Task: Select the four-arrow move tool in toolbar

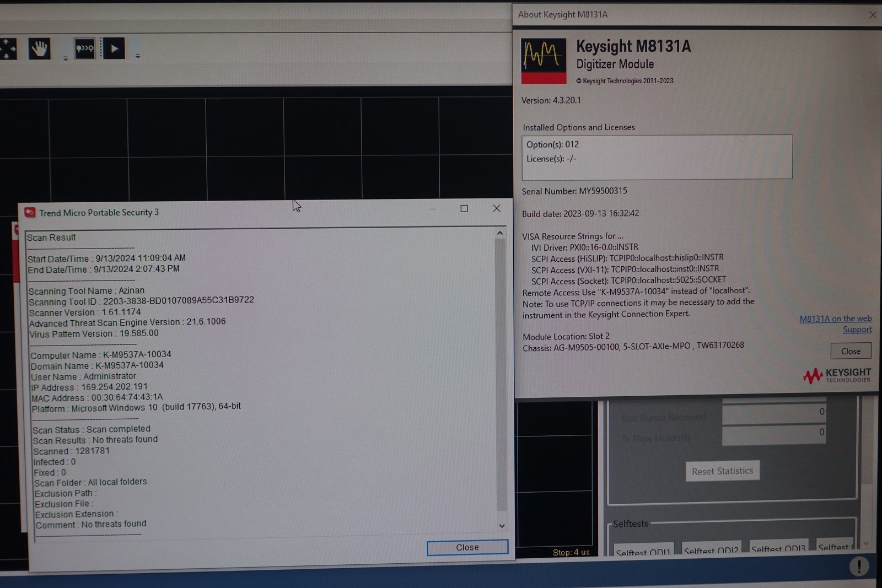Action: [7, 49]
